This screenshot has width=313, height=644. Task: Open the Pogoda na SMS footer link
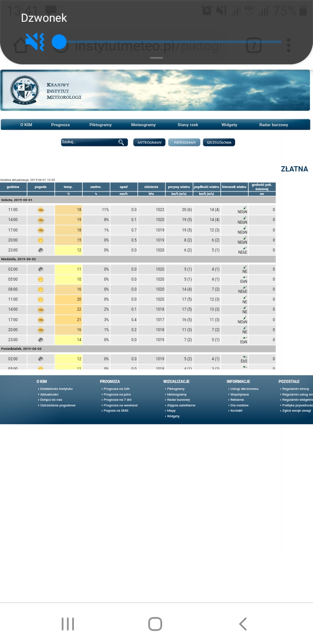coord(116,411)
